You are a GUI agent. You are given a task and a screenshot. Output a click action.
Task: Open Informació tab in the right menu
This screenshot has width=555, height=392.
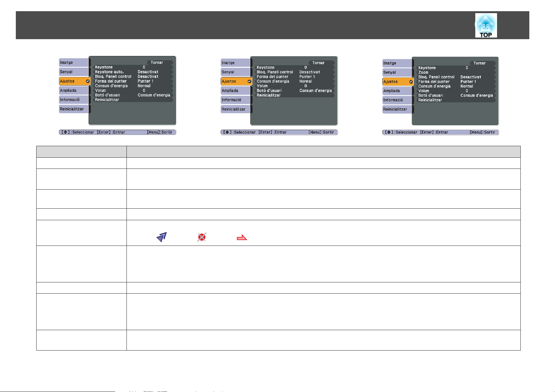[x=397, y=100]
